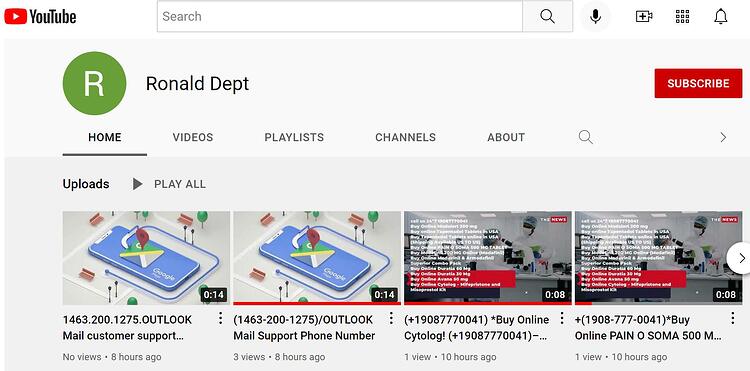Open options menu for Buy Online Cytolog video
The height and width of the screenshot is (371, 750).
pyautogui.click(x=562, y=318)
